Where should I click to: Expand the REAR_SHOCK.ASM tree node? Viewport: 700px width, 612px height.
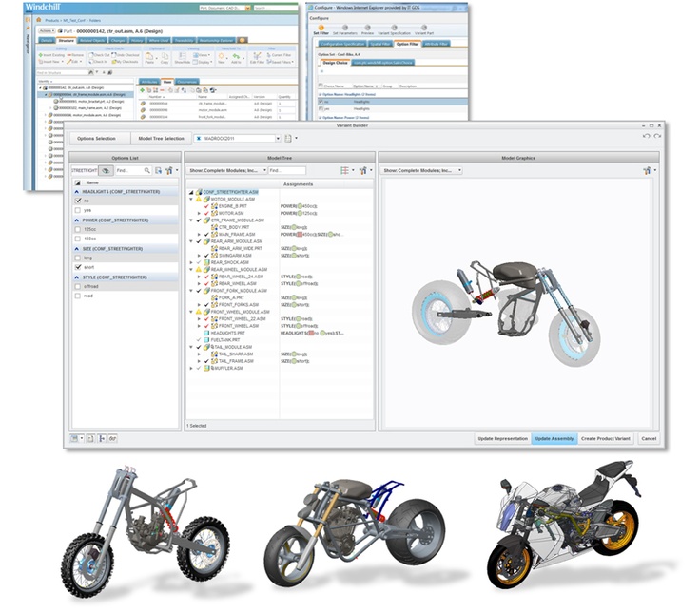191,262
